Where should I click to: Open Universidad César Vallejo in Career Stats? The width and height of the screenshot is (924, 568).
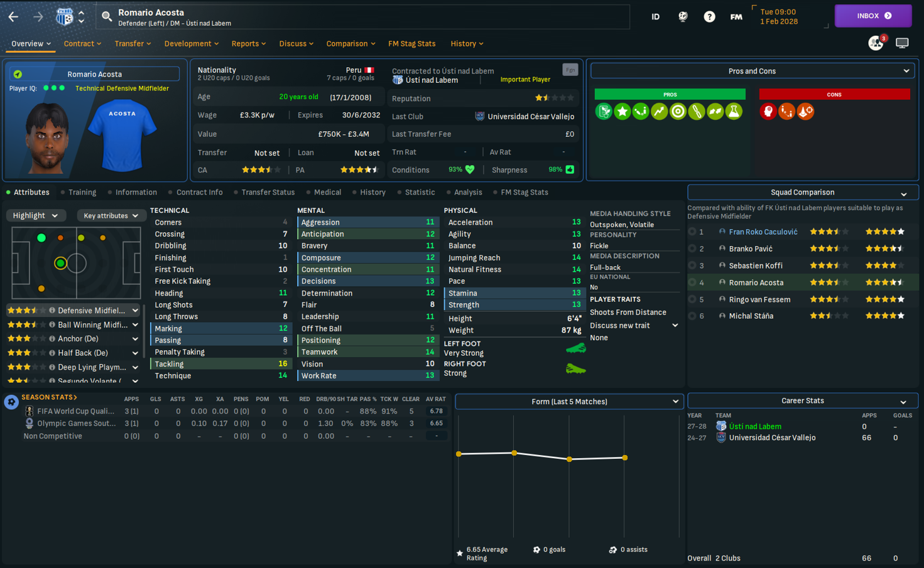[x=772, y=437]
